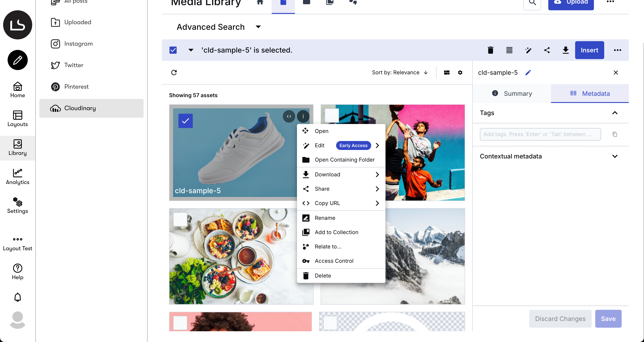
Task: Click the Later logo icon
Action: (x=17, y=25)
